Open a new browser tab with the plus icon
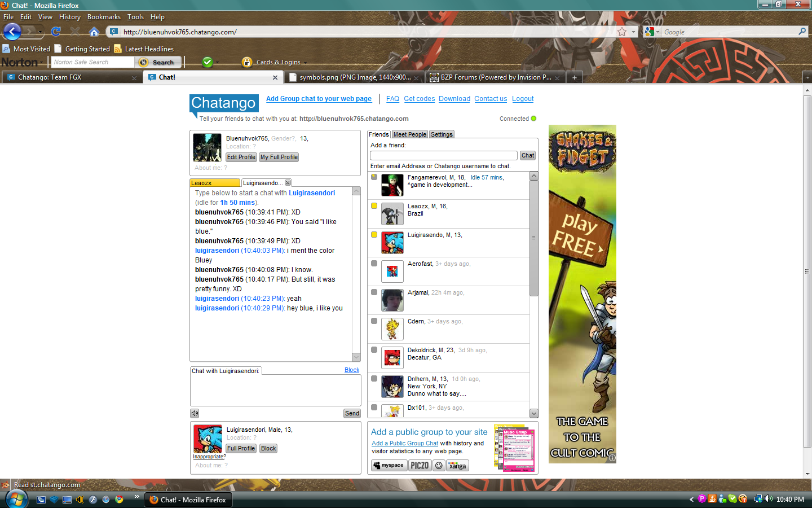Screen dimensions: 812x508 575,77
